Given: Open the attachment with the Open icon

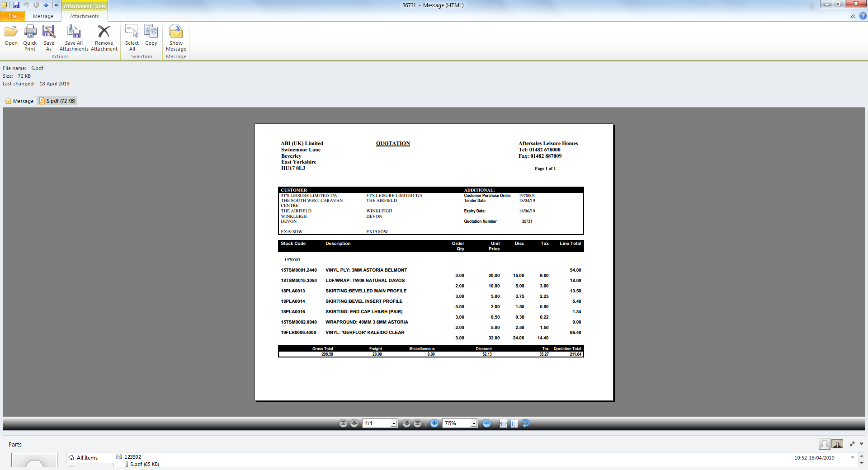Looking at the screenshot, I should pos(11,35).
